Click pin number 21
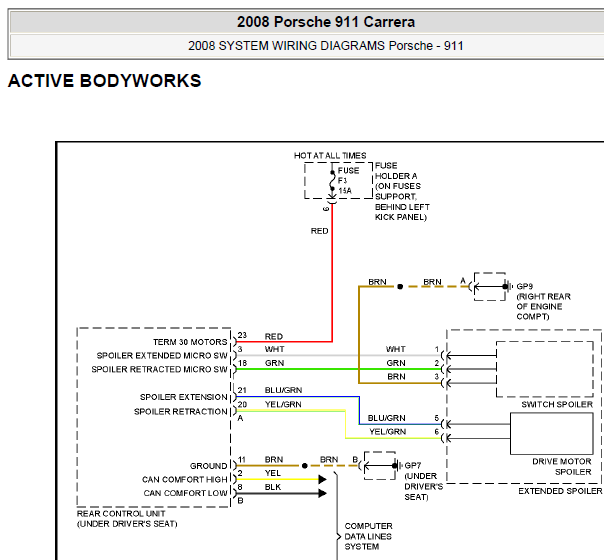Image resolution: width=604 pixels, height=560 pixels. (x=242, y=390)
